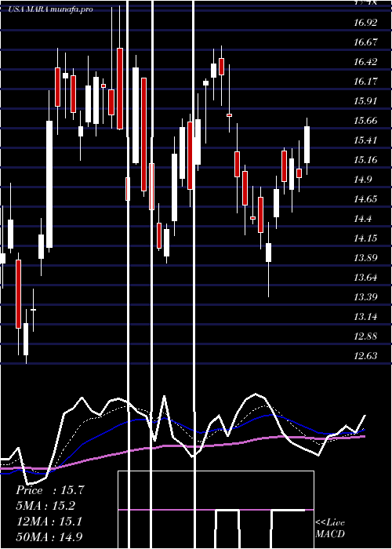Click the 15.91 price axis label

[365, 101]
